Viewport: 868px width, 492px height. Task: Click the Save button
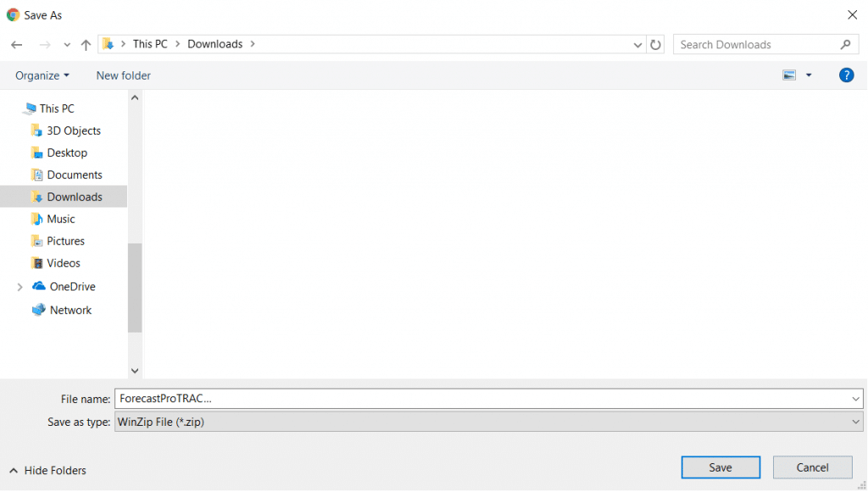pos(721,467)
